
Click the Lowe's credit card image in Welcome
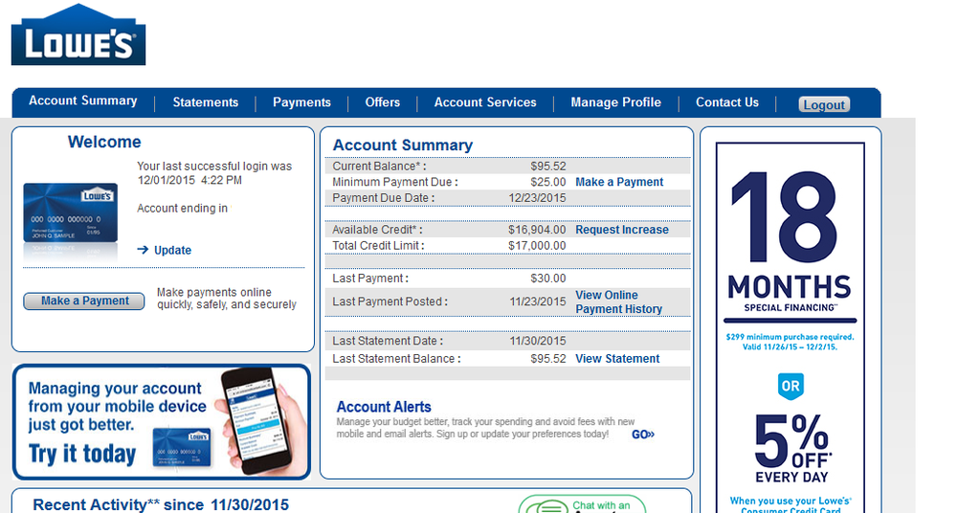click(x=71, y=212)
